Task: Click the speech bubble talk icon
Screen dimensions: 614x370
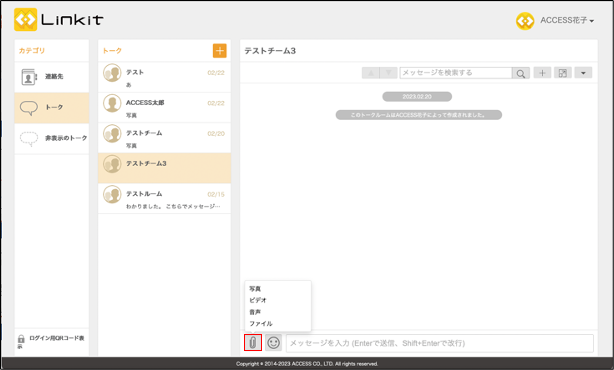Action: click(29, 108)
